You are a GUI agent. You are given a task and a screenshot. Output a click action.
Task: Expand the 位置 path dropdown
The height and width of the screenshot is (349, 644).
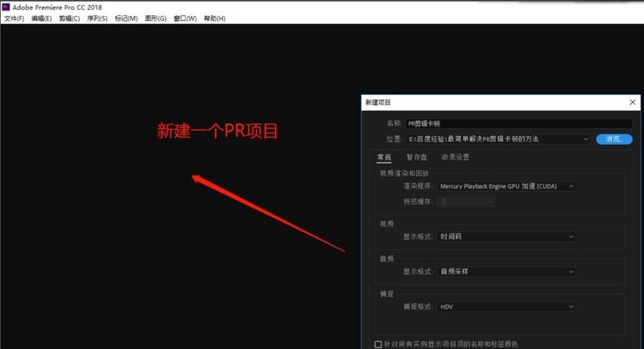click(587, 139)
